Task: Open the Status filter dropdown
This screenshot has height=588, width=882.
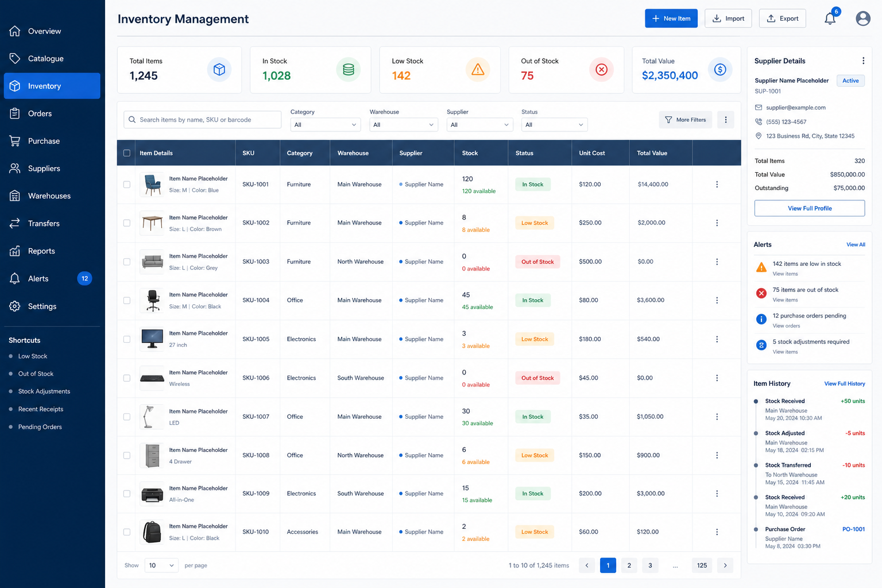Action: [554, 125]
